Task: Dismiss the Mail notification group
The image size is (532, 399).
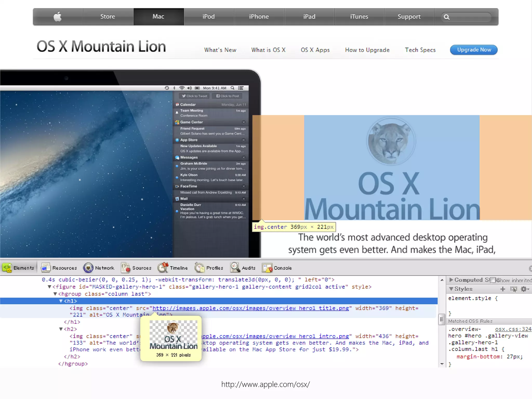Action: click(x=244, y=199)
